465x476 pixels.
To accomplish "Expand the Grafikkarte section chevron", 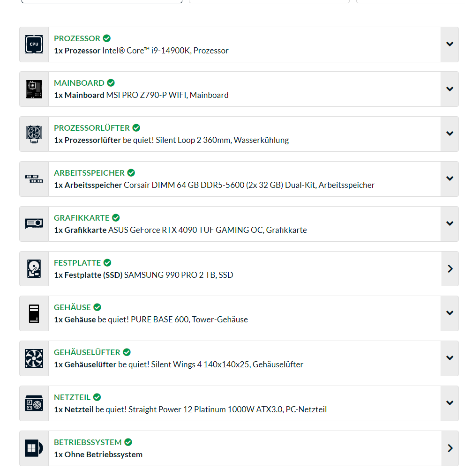I will 450,224.
